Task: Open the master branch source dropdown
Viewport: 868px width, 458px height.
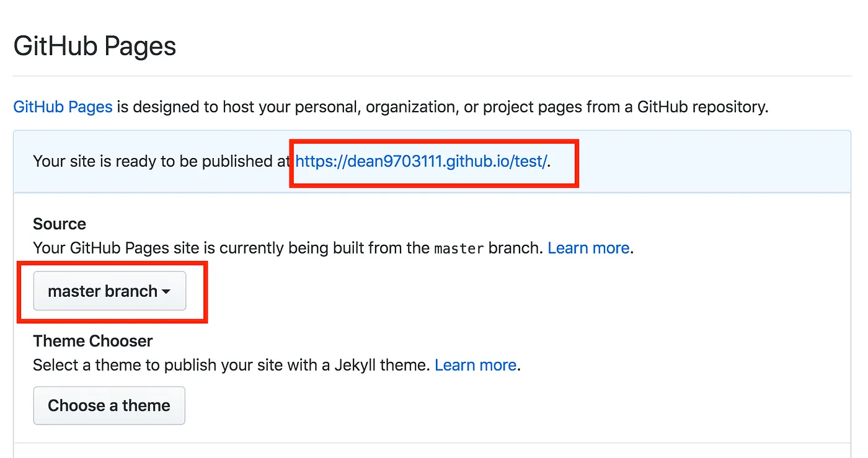Action: (x=109, y=291)
